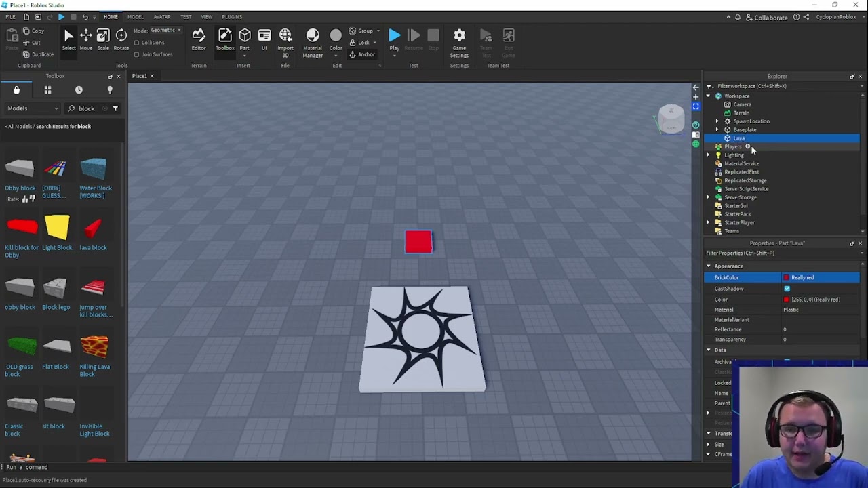Expand the ServerStorage node
868x488 pixels.
709,197
